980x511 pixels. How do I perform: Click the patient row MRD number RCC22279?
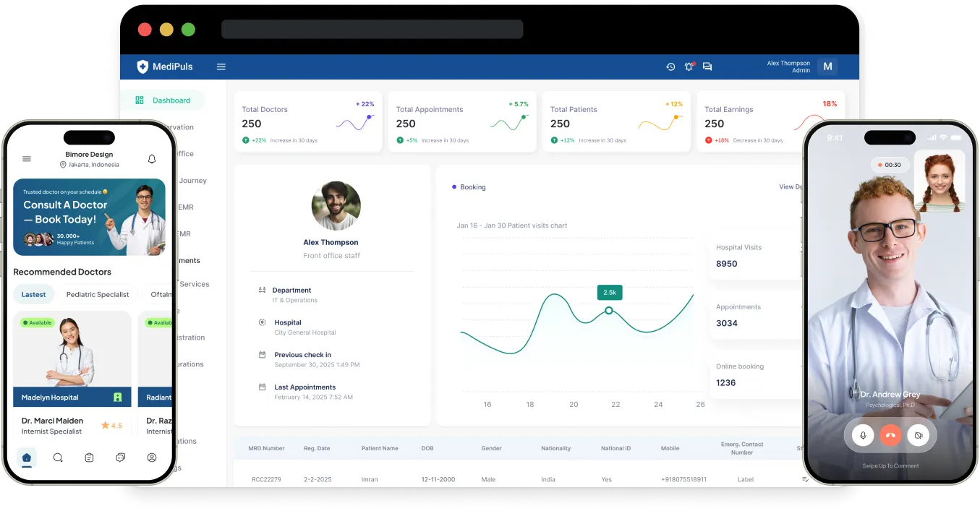click(266, 479)
